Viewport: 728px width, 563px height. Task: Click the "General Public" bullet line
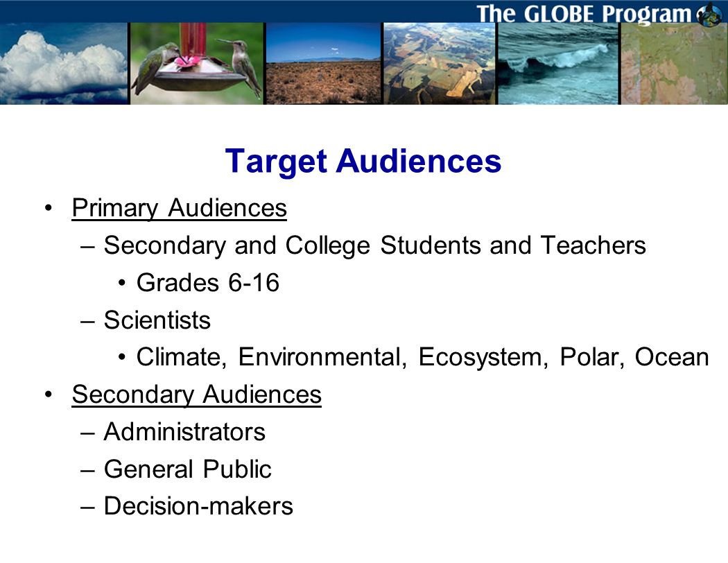[x=188, y=469]
